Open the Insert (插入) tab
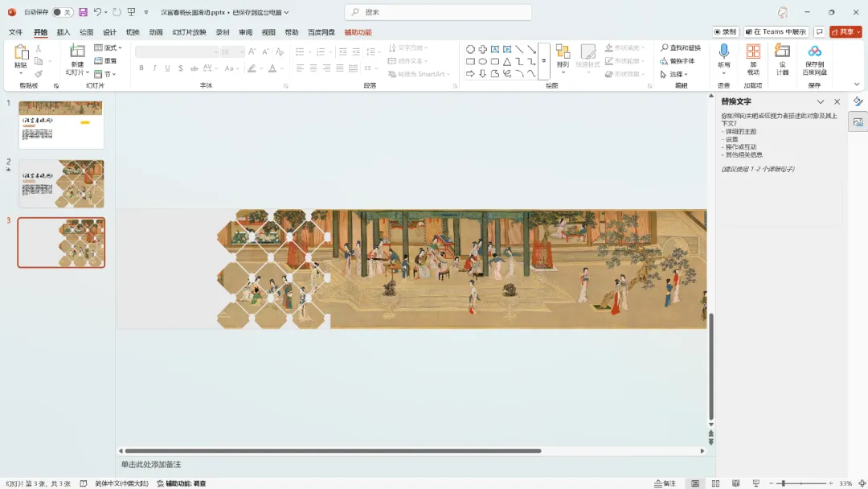This screenshot has width=868, height=489. pos(63,32)
